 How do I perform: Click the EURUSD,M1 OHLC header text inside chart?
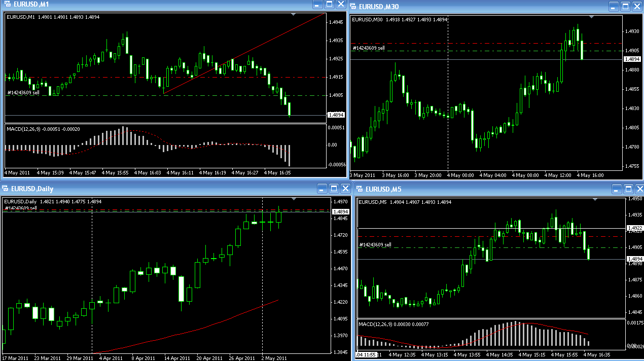[53, 17]
